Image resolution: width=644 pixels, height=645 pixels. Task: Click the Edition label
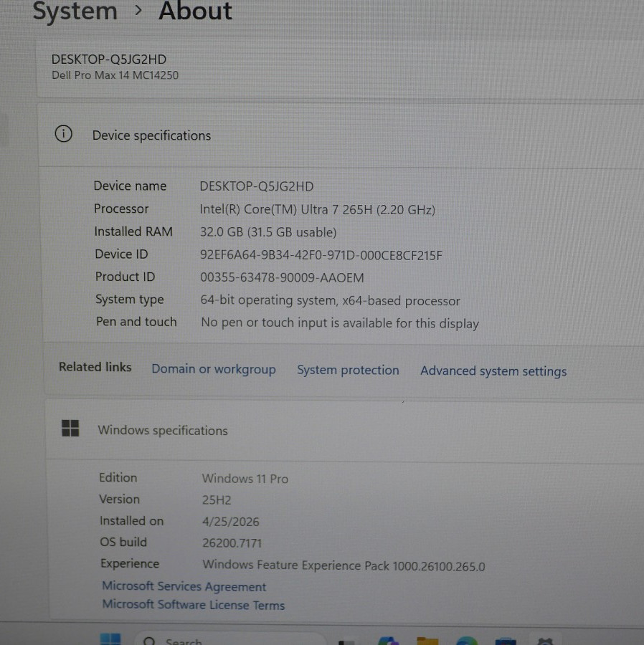point(118,477)
